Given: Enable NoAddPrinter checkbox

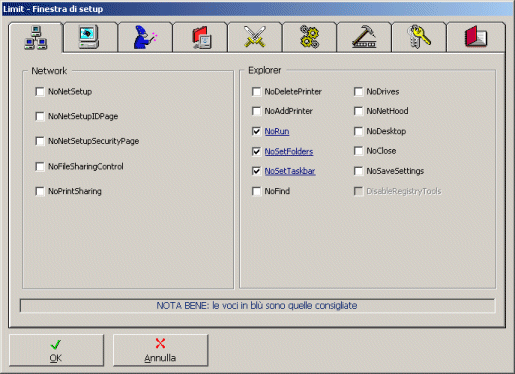Looking at the screenshot, I should (256, 111).
